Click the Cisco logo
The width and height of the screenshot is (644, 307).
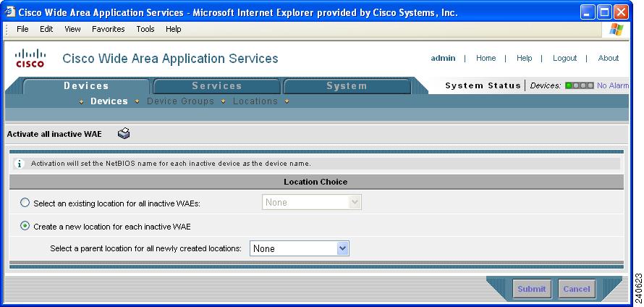click(x=30, y=58)
